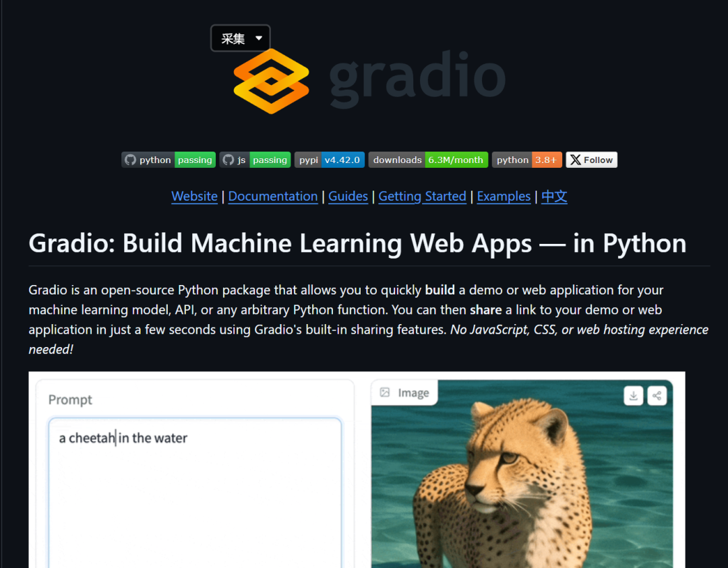This screenshot has height=568, width=728.
Task: Open the Website link
Action: tap(194, 196)
